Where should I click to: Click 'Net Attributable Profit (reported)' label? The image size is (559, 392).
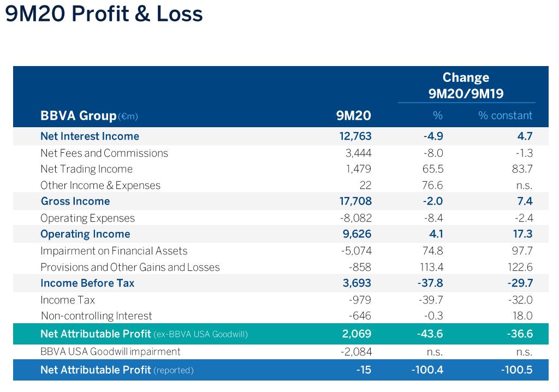point(117,370)
